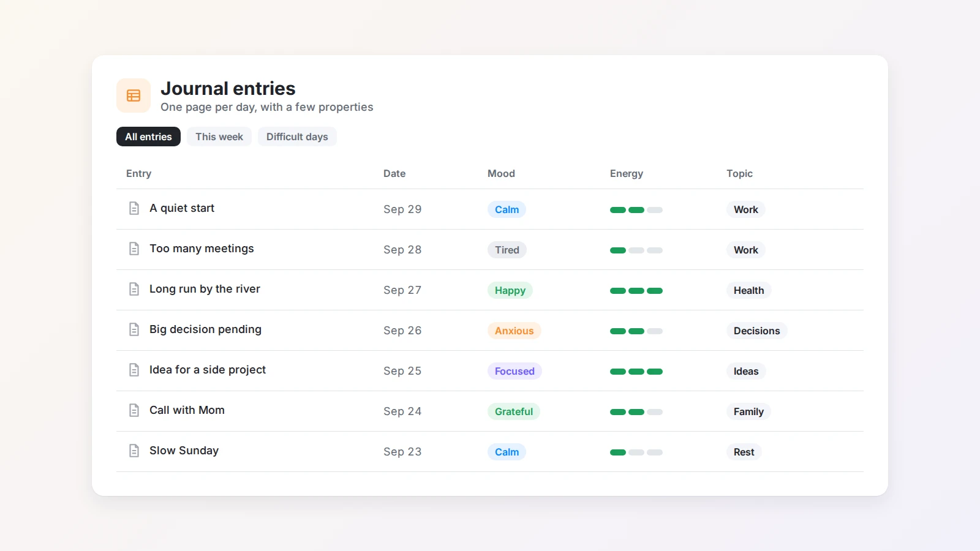Click the Mood column header

click(x=501, y=173)
